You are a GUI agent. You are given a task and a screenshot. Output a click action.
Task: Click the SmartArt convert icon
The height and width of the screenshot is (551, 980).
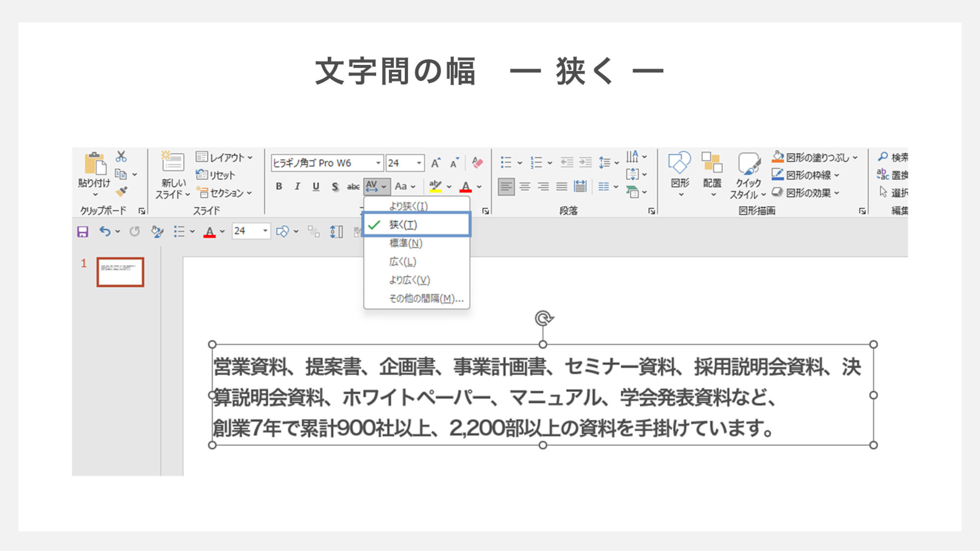(x=633, y=192)
